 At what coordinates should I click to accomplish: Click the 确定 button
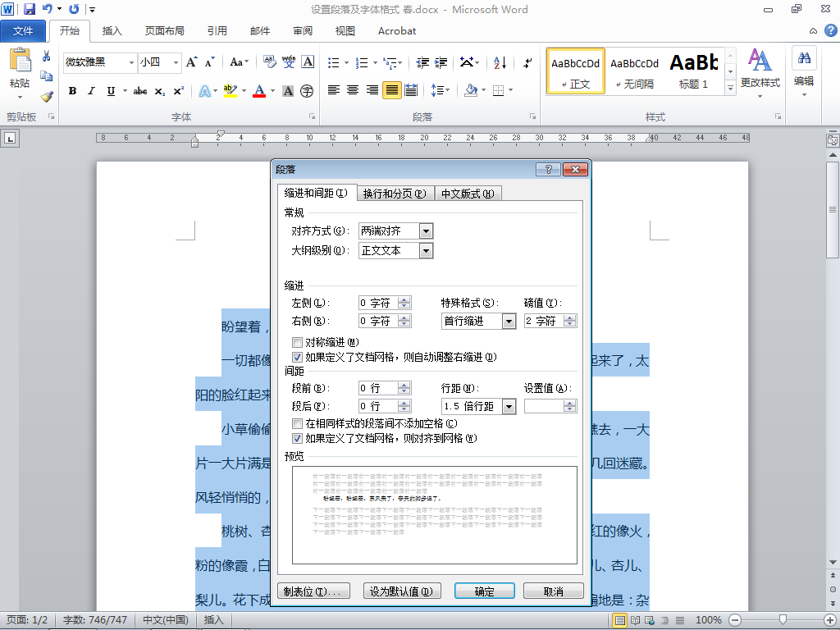point(484,591)
